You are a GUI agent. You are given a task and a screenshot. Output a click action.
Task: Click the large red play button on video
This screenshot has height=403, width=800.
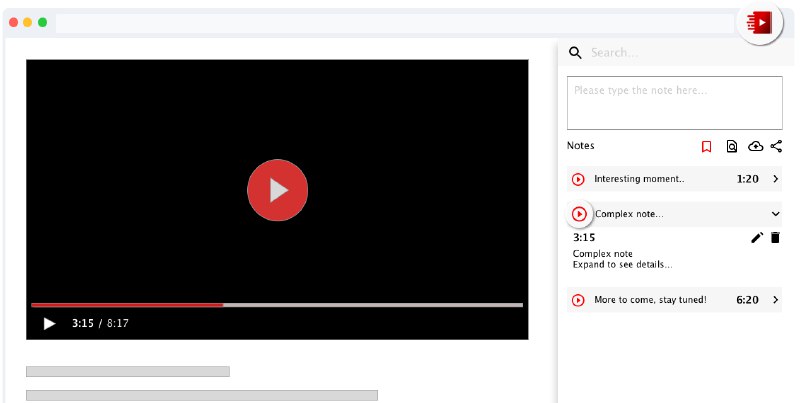click(x=278, y=190)
